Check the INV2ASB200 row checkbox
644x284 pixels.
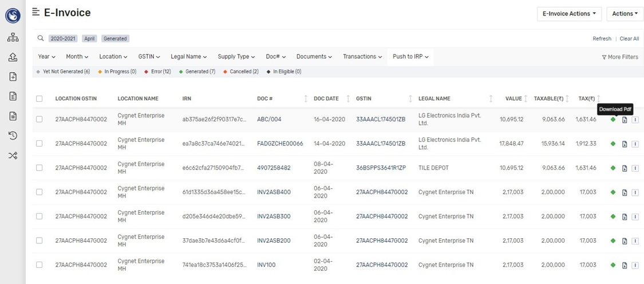tap(39, 240)
